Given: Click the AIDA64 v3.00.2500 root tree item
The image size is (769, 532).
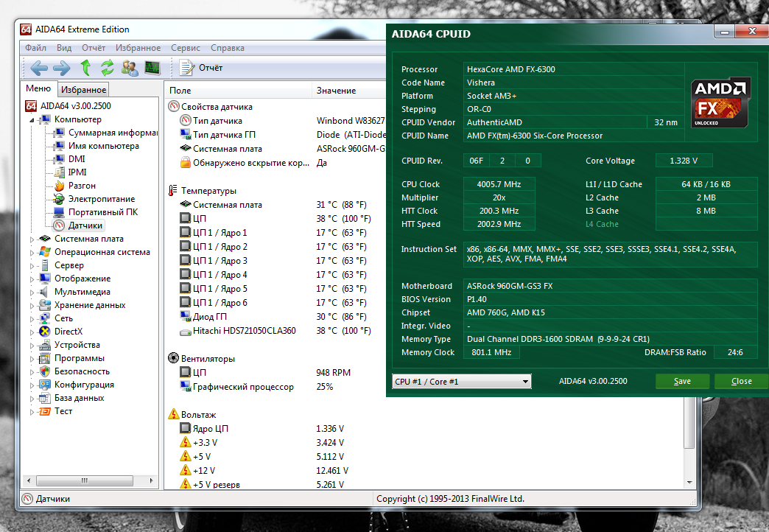Looking at the screenshot, I should pyautogui.click(x=76, y=106).
